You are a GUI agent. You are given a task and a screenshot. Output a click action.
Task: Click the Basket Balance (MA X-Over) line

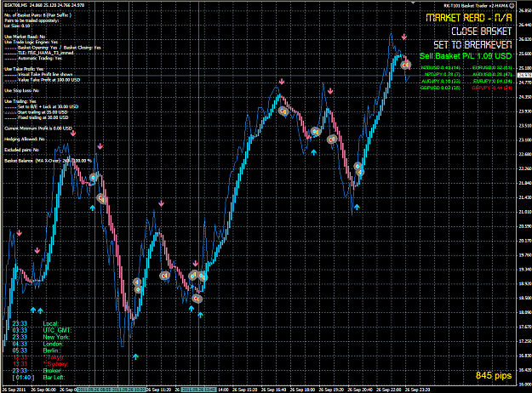point(48,161)
